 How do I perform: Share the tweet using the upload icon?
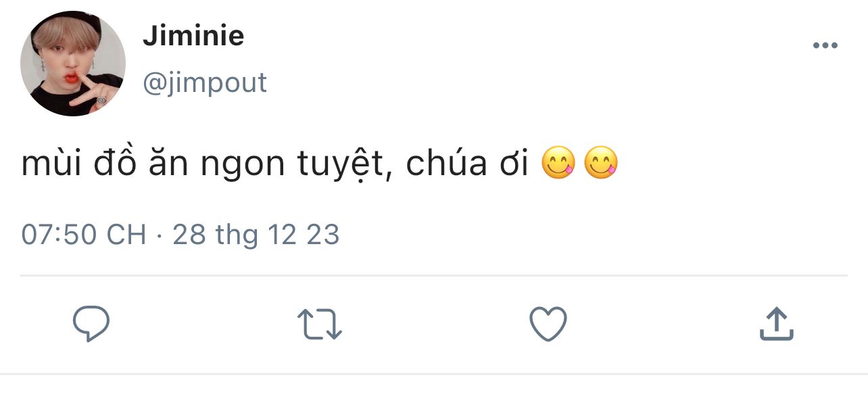pyautogui.click(x=776, y=324)
